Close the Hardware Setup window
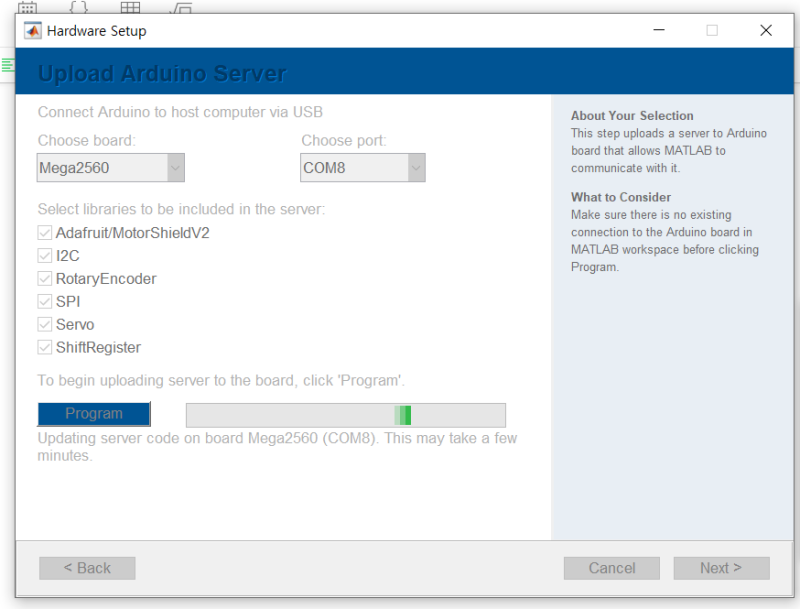Viewport: 800px width, 609px height. pos(766,31)
